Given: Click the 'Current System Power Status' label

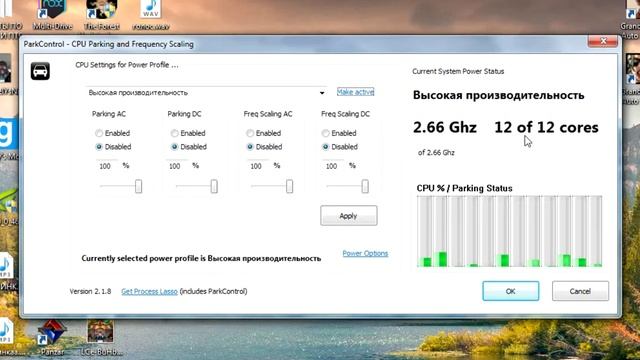Looking at the screenshot, I should coord(458,71).
